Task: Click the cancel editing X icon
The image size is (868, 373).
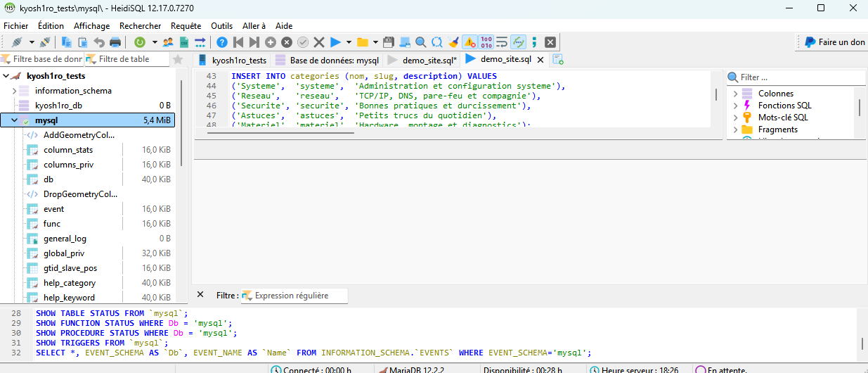Action: click(x=319, y=42)
